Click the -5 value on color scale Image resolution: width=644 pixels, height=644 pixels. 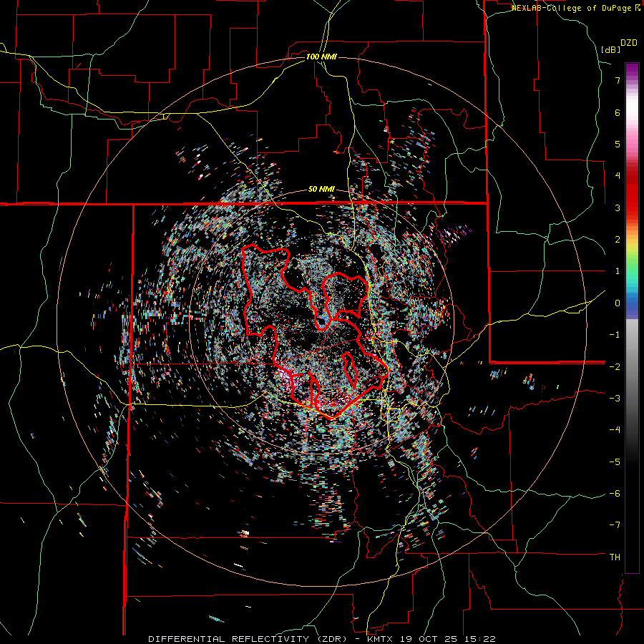[x=615, y=462]
